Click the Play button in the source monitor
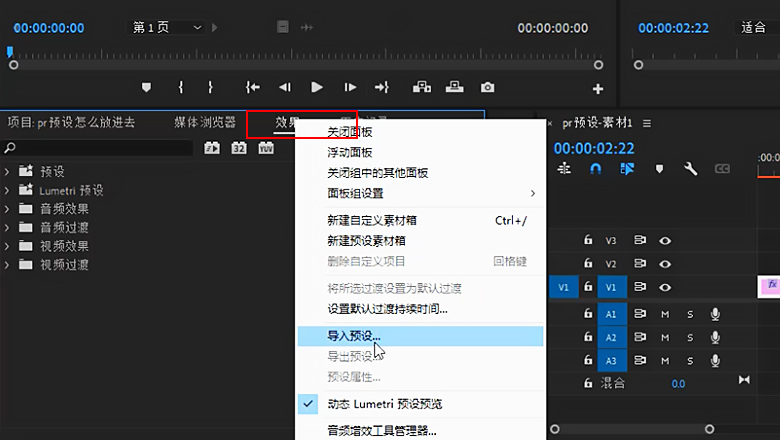Image resolution: width=780 pixels, height=440 pixels. pyautogui.click(x=317, y=88)
